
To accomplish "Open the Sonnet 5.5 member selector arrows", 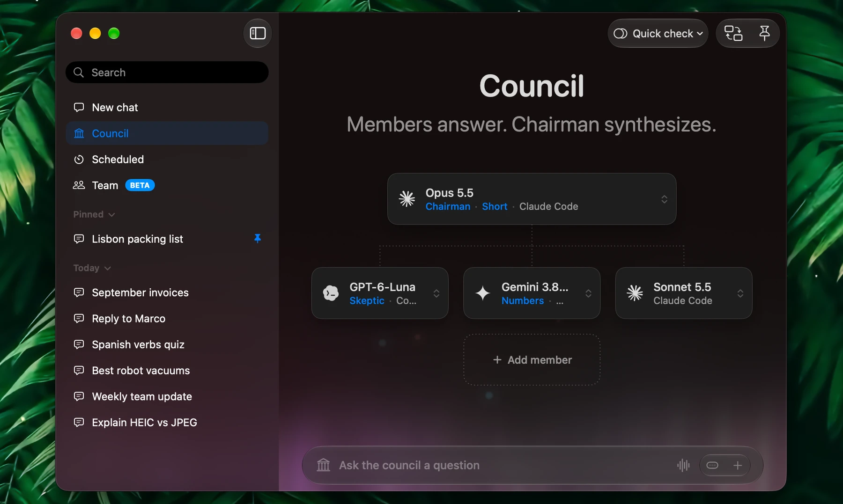I will (740, 293).
